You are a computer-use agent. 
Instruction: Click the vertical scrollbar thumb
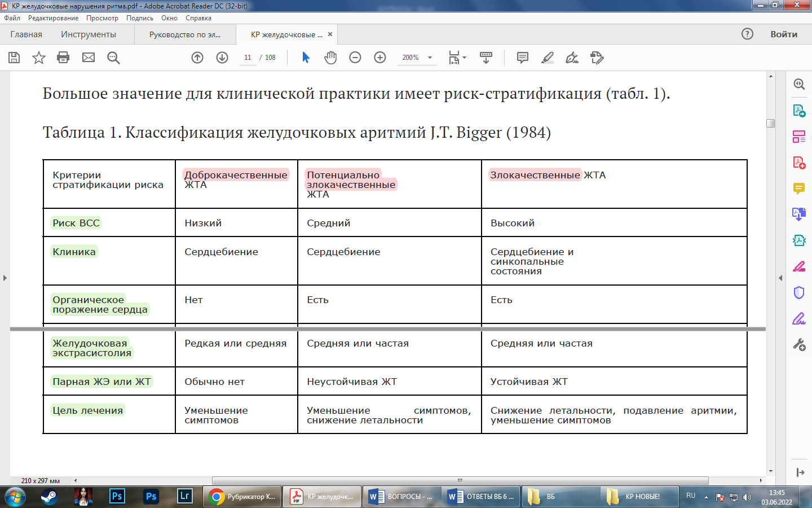(x=771, y=123)
